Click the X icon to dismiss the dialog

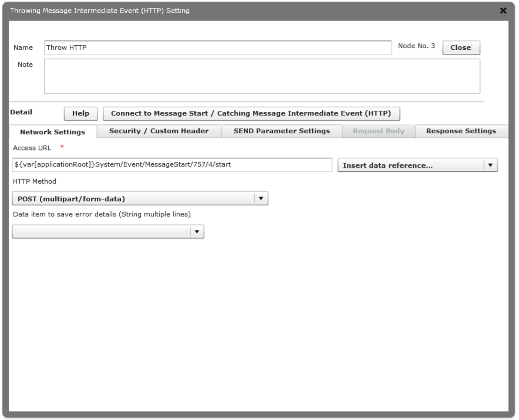click(x=503, y=11)
